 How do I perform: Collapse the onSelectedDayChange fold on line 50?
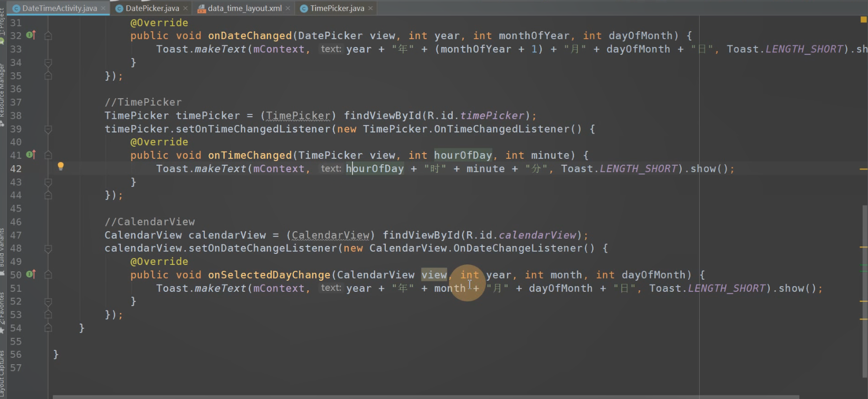pyautogui.click(x=48, y=275)
